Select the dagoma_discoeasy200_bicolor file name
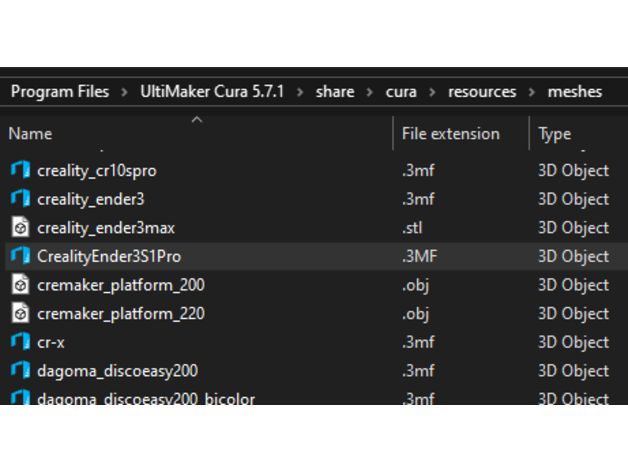The image size is (628, 472). (146, 399)
